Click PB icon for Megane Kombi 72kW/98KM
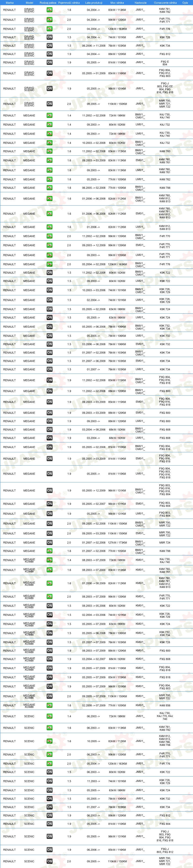193x868 pixels. coord(50,560)
